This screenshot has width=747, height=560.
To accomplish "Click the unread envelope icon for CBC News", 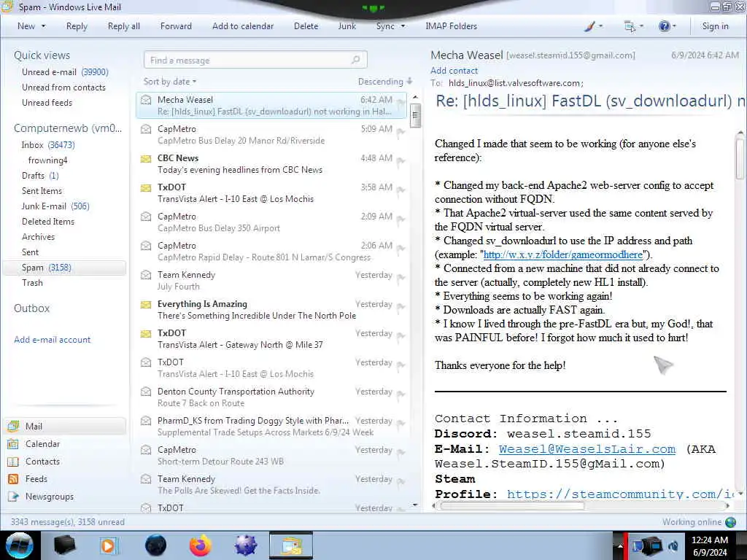I will [x=146, y=158].
